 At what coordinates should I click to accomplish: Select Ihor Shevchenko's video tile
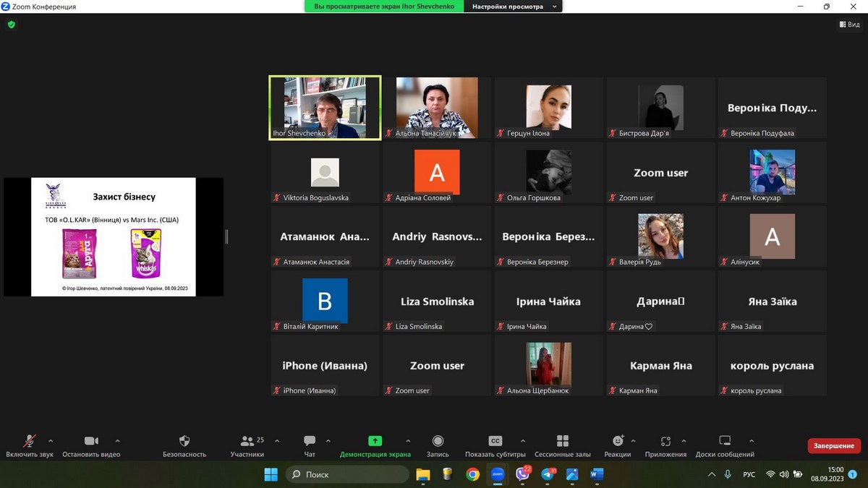pyautogui.click(x=325, y=107)
